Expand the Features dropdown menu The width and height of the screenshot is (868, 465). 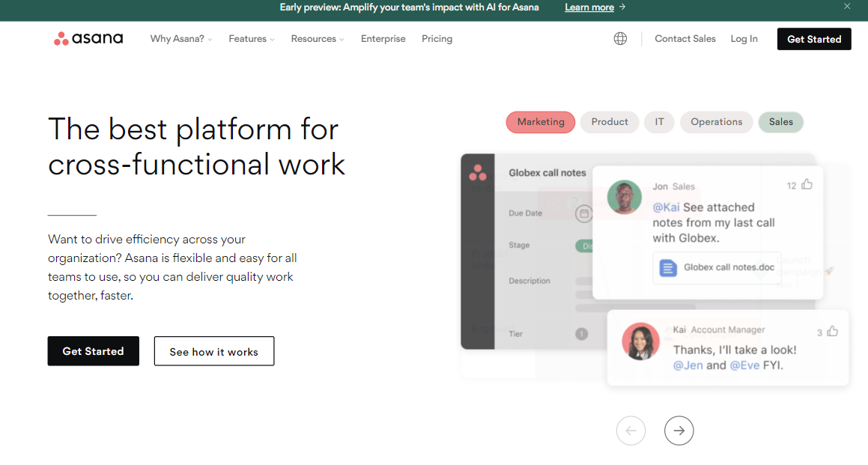click(x=252, y=39)
